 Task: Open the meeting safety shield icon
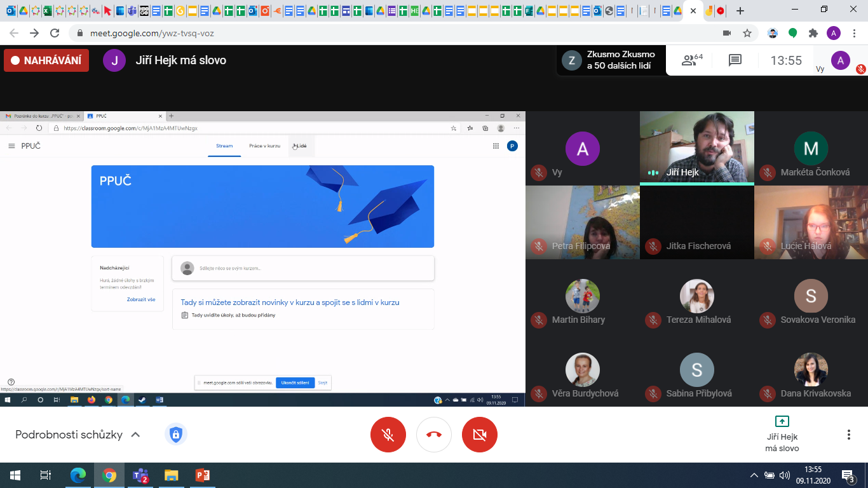[176, 435]
